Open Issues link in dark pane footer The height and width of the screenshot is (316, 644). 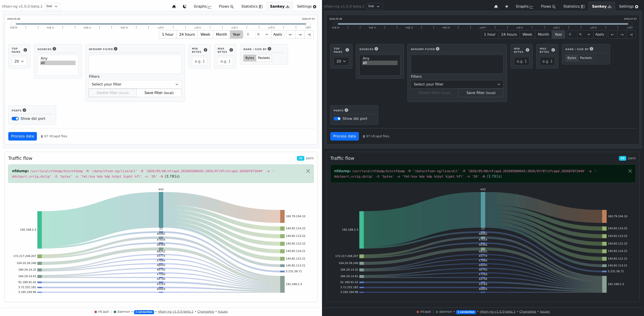coord(545,312)
